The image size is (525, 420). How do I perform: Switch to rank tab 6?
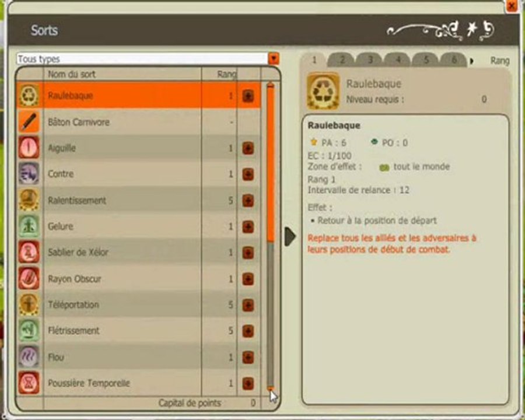coord(454,60)
